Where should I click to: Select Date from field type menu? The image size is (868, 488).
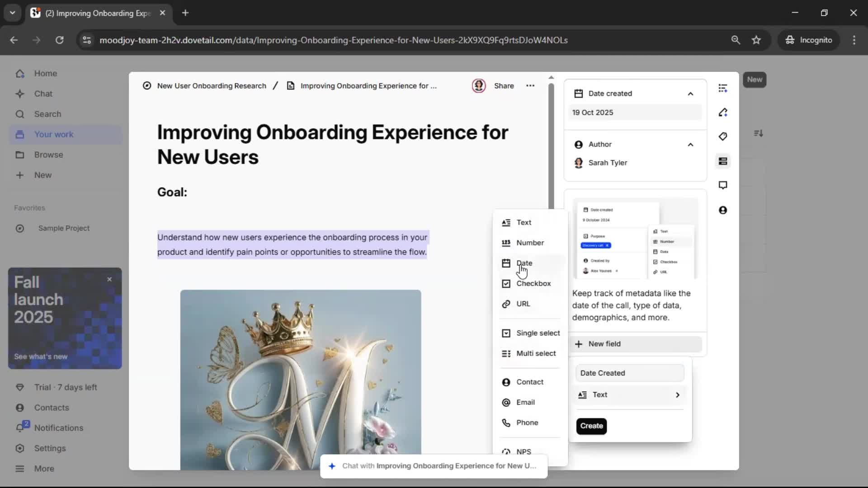(524, 263)
